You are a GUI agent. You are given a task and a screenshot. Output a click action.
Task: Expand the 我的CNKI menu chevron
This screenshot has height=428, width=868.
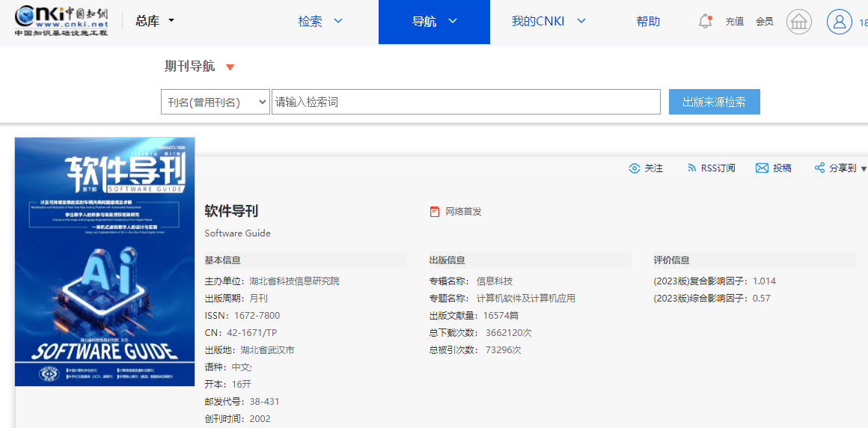point(581,21)
